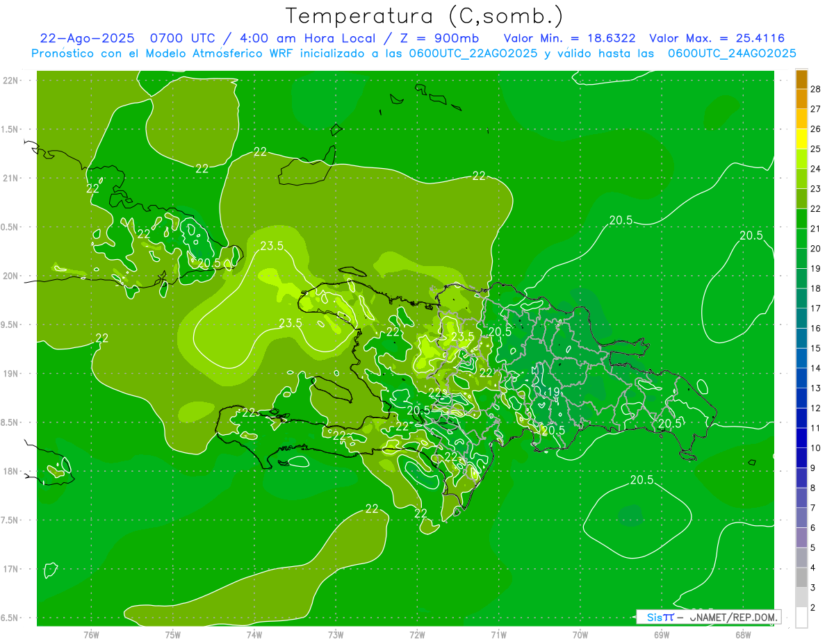Click the 22N latitude axis label
Screen dimensions: 834x644
tap(10, 81)
